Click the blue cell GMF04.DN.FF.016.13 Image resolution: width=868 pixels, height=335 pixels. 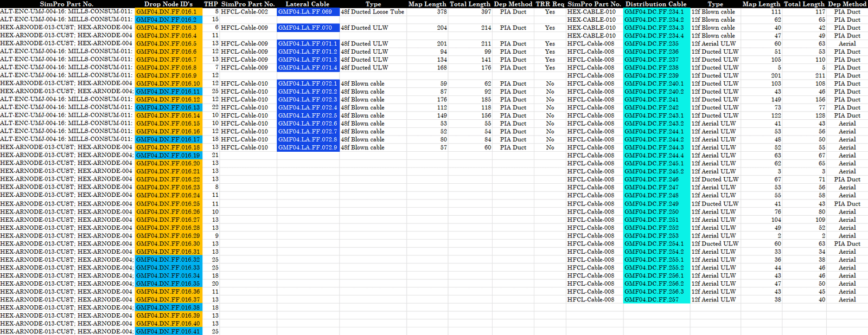point(169,107)
